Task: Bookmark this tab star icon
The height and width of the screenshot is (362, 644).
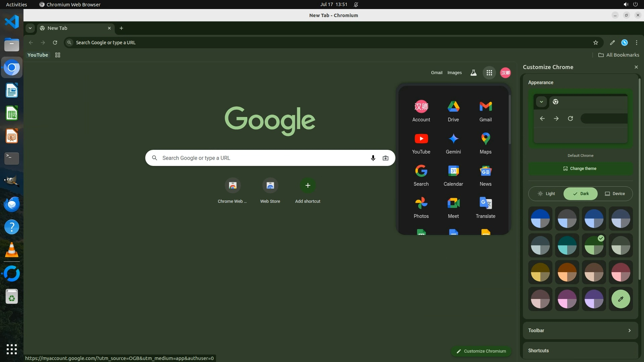Action: click(595, 43)
